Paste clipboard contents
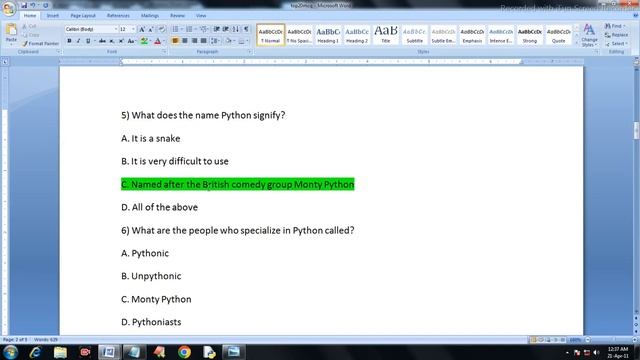 point(11,33)
